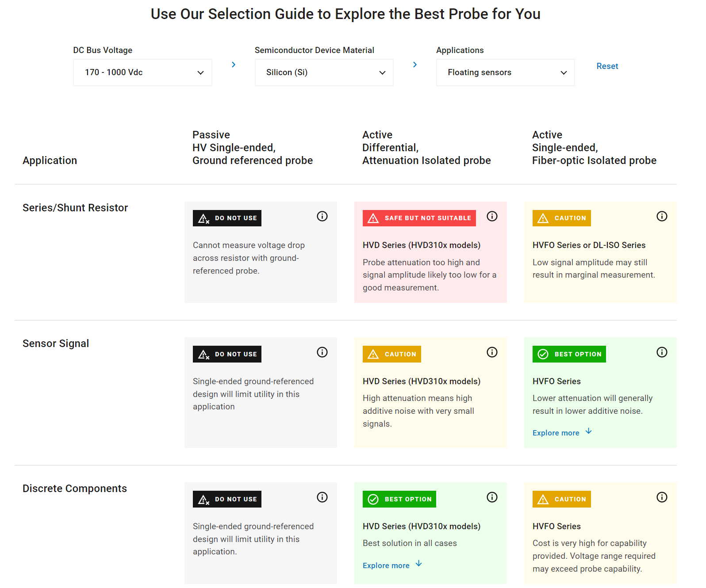The image size is (706, 588).
Task: Open the Applications dropdown showing Floating sensors
Action: coord(505,73)
